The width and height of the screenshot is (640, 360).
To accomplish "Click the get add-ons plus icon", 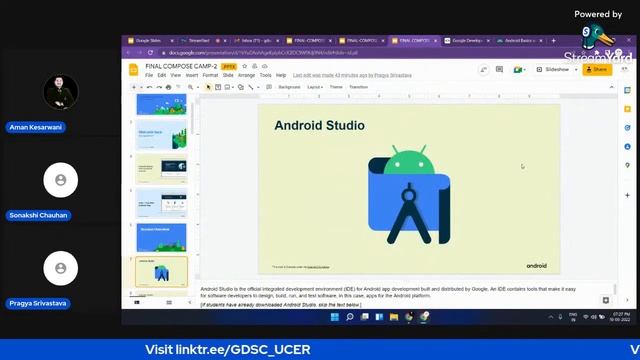I will (627, 196).
